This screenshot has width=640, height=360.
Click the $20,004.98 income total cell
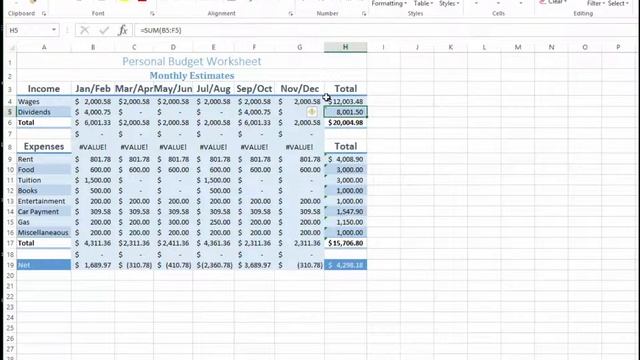[x=346, y=122]
